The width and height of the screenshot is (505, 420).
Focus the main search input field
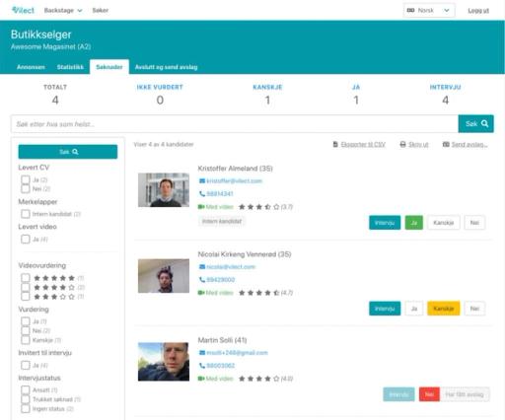[235, 124]
